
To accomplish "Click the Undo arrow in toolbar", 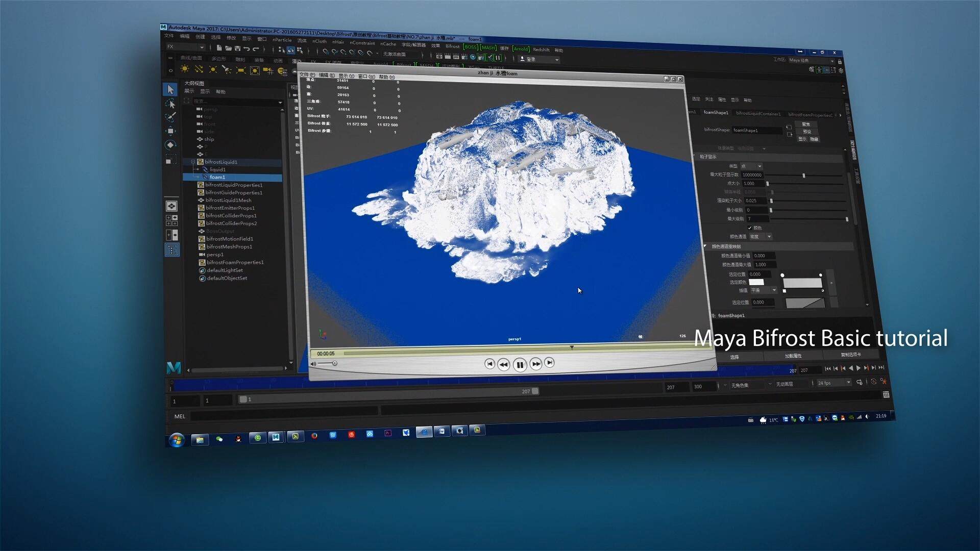I will 247,49.
